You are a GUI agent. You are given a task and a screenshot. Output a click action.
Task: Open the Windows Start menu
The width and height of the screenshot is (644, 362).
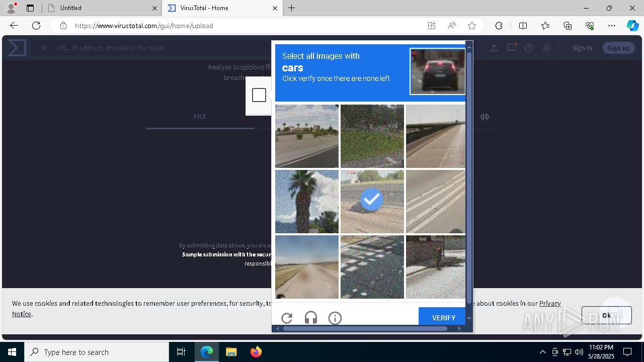click(x=12, y=352)
